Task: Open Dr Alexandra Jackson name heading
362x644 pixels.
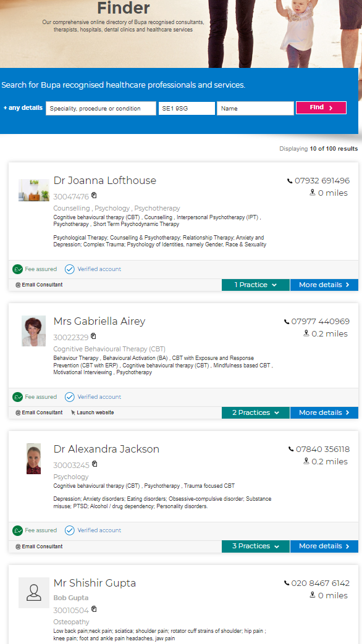Action: click(106, 450)
